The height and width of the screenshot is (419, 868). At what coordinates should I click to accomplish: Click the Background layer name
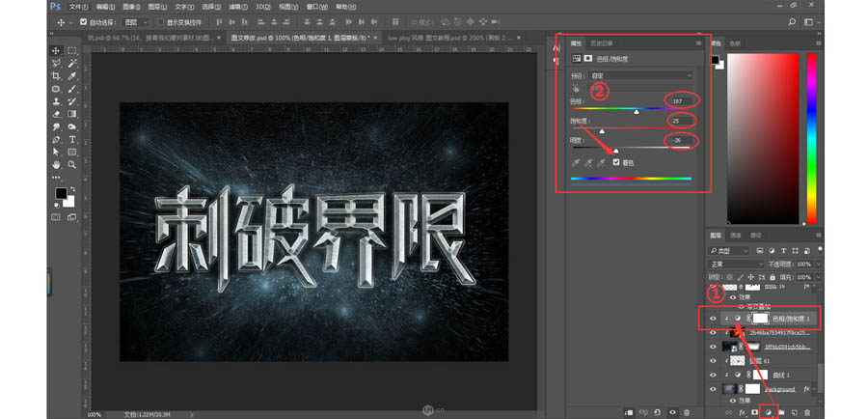tap(781, 388)
